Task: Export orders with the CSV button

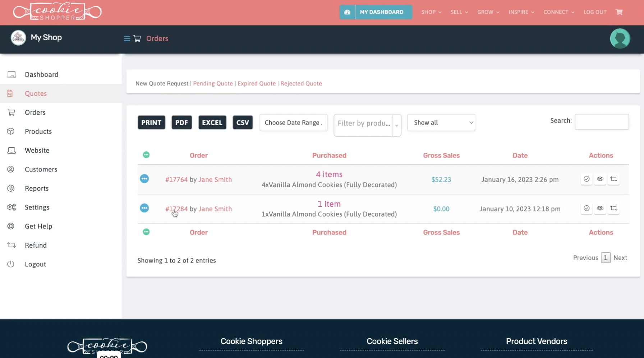Action: click(243, 123)
